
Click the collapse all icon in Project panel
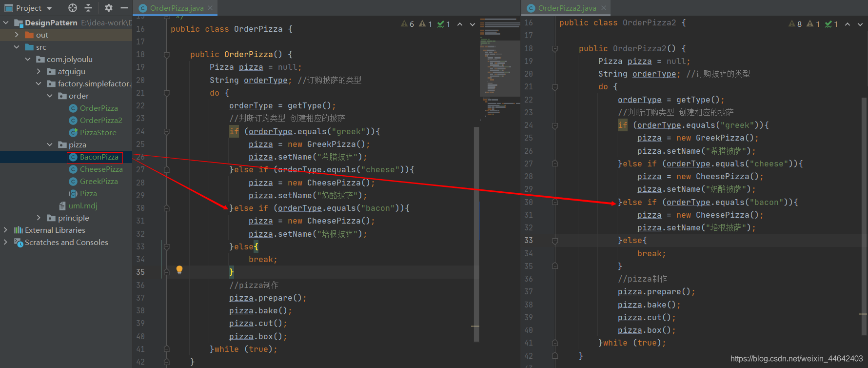coord(88,8)
